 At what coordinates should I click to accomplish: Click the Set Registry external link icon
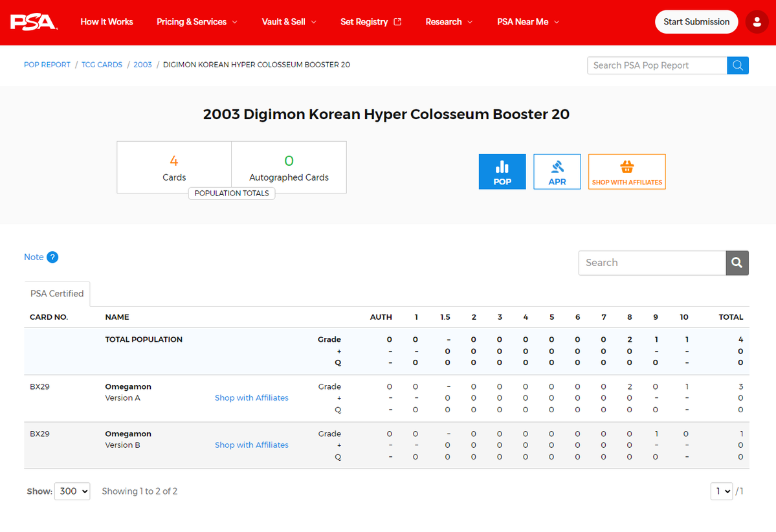pos(397,22)
